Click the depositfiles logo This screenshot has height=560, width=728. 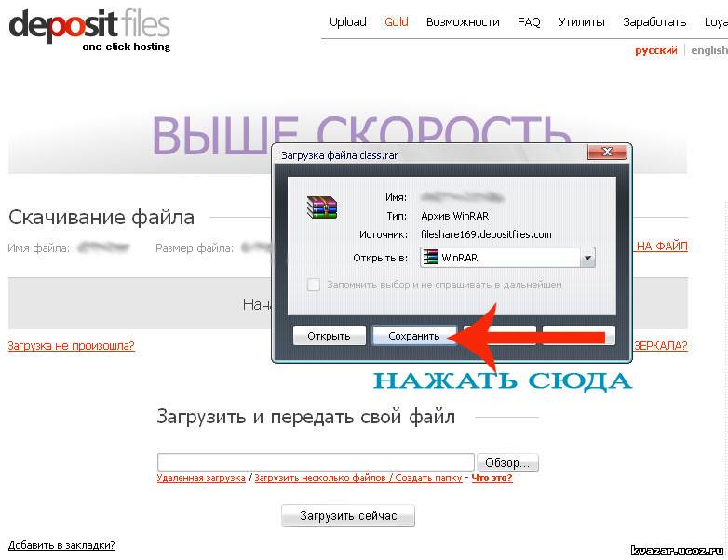pos(89,29)
